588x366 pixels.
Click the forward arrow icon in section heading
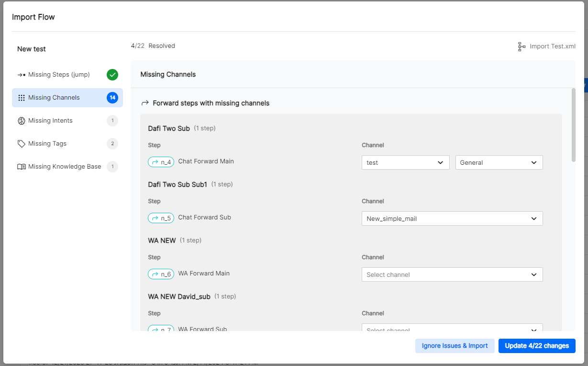tap(145, 103)
